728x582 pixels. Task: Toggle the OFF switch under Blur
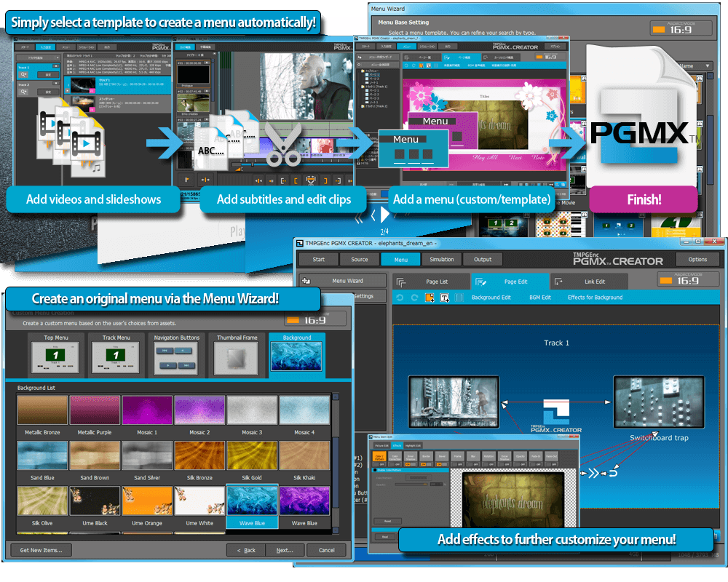tap(473, 464)
